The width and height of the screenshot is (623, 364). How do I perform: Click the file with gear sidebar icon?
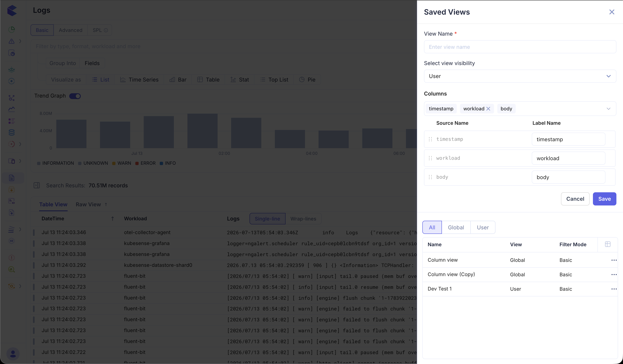(x=12, y=212)
